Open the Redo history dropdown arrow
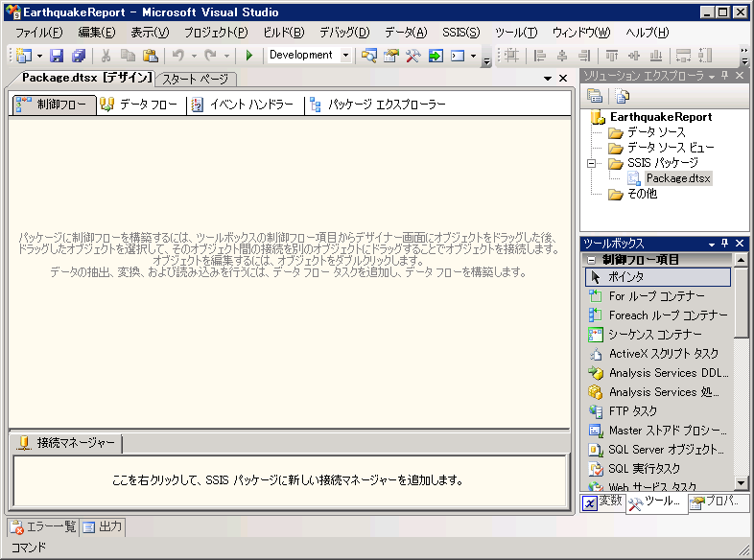 226,57
